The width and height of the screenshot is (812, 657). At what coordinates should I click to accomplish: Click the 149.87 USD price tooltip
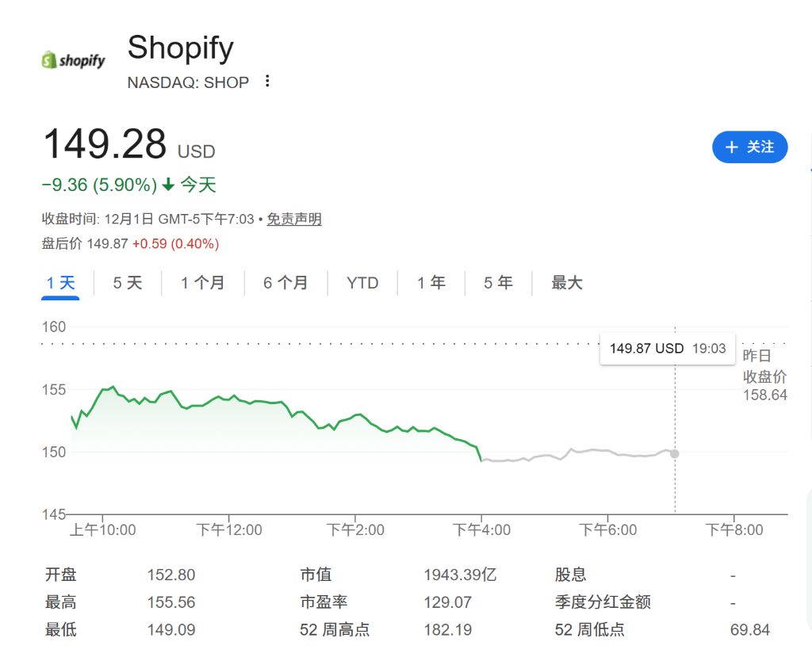(667, 349)
